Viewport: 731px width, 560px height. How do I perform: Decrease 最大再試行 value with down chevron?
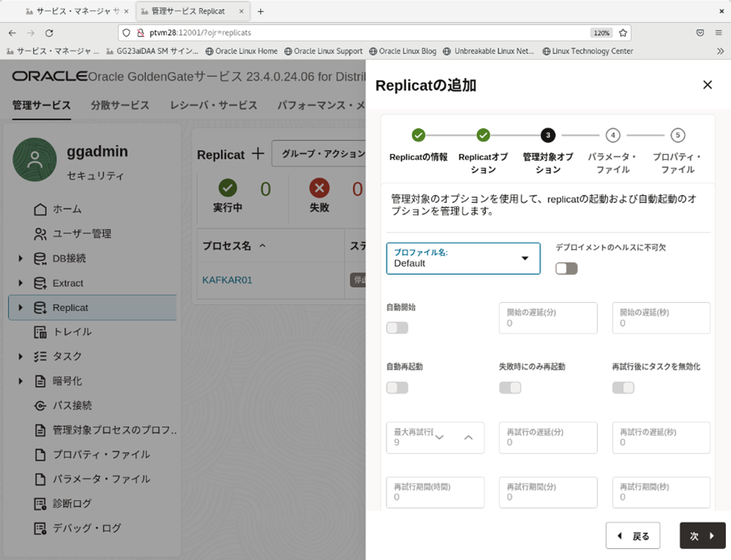(439, 437)
